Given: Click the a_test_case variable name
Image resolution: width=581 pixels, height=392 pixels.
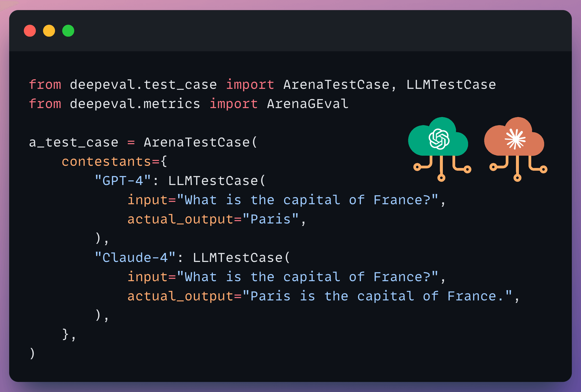Looking at the screenshot, I should pos(74,142).
